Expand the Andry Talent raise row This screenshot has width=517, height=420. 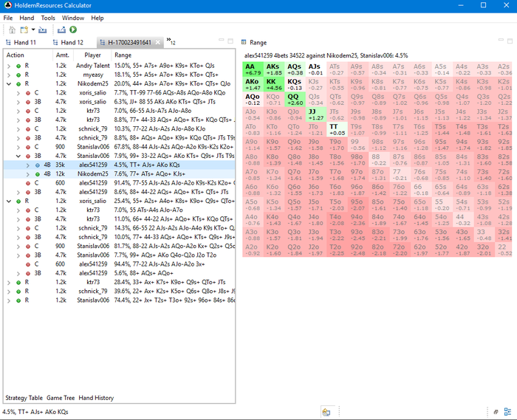click(x=9, y=66)
